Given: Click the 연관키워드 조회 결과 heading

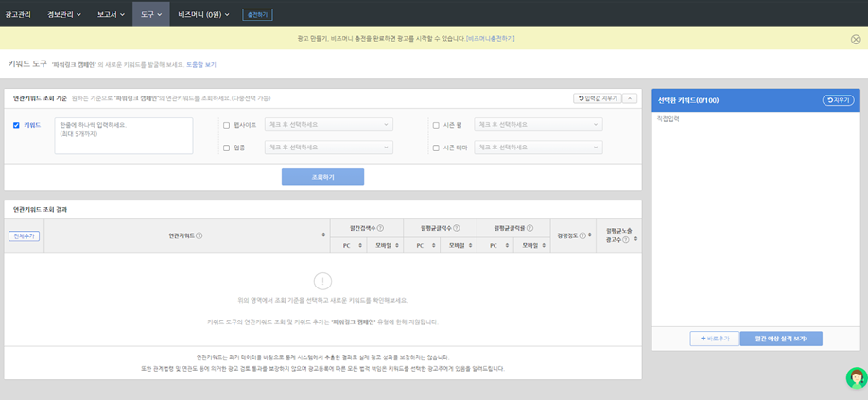Looking at the screenshot, I should (40, 209).
